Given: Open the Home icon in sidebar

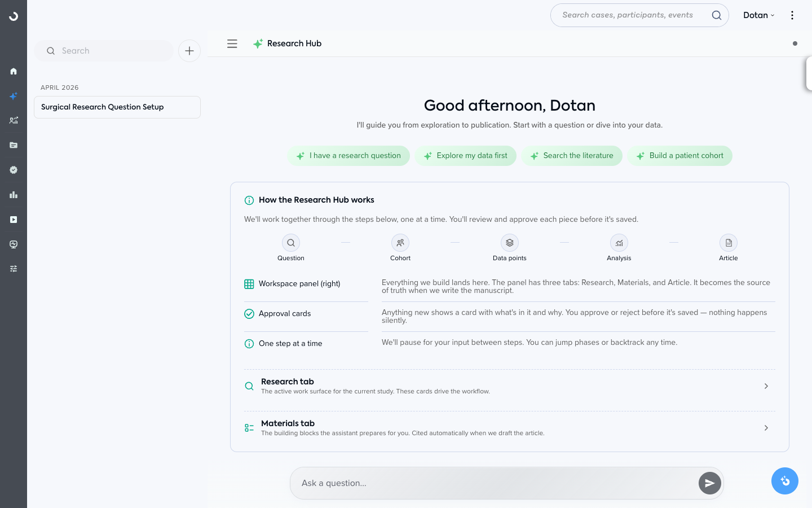Looking at the screenshot, I should click(14, 71).
